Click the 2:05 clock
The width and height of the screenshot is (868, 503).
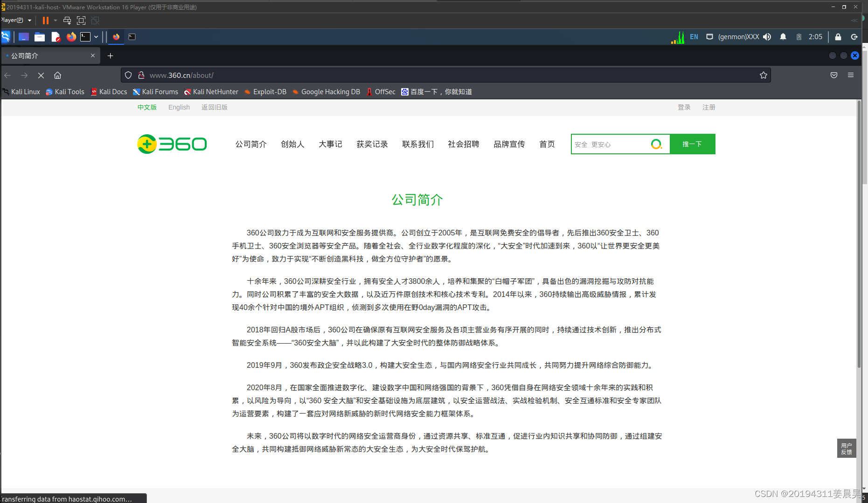click(815, 37)
